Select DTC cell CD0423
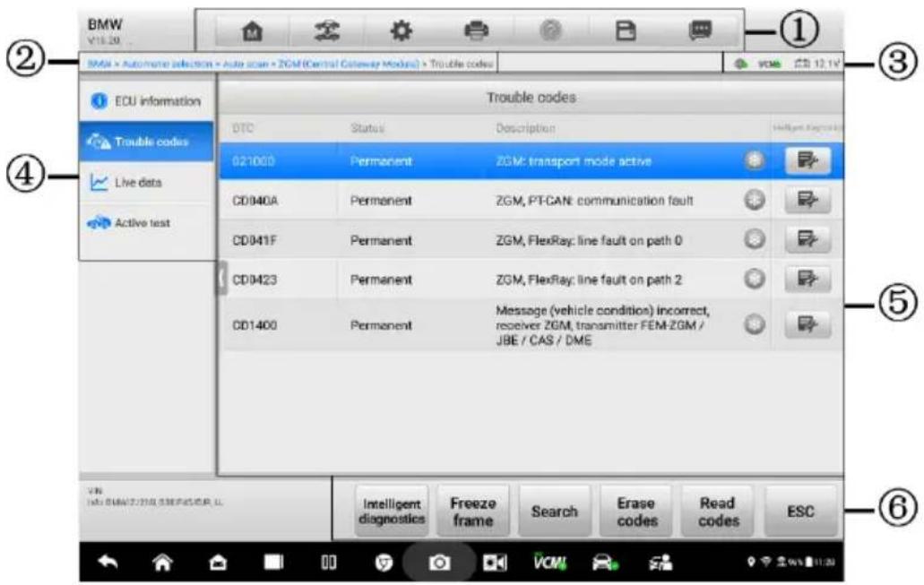 coord(255,280)
